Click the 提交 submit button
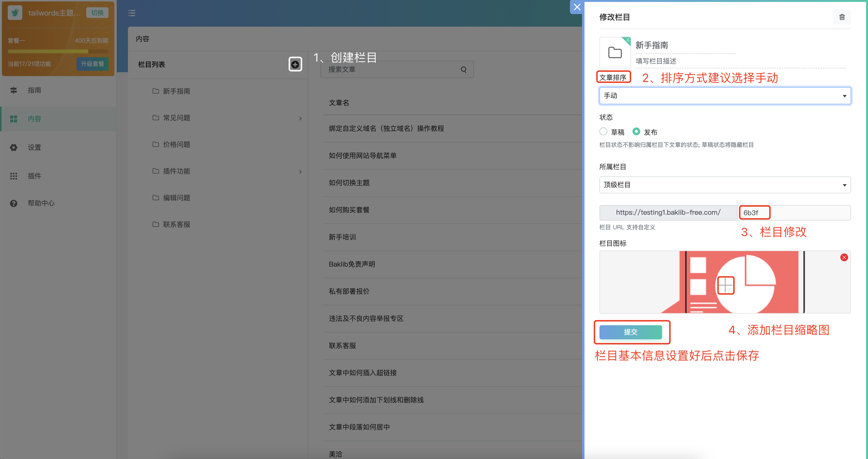 click(x=631, y=332)
